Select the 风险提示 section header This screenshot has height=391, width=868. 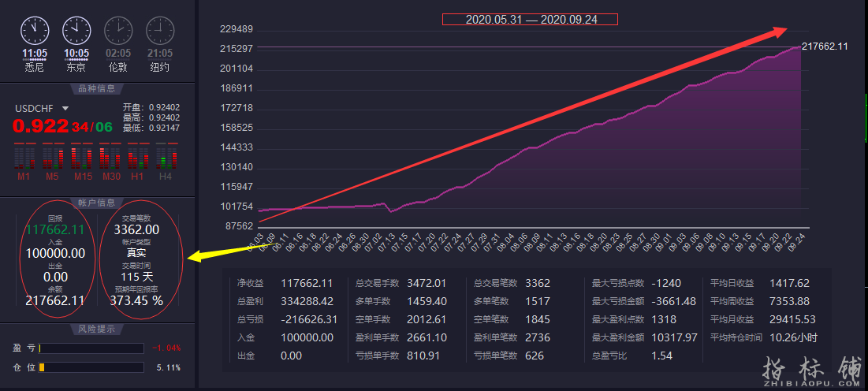pyautogui.click(x=97, y=329)
